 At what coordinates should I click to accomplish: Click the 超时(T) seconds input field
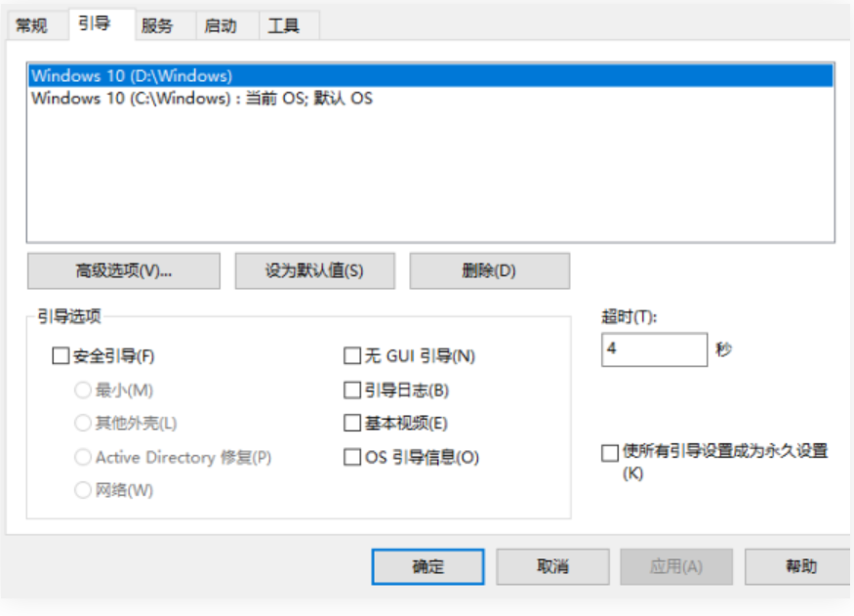point(654,349)
